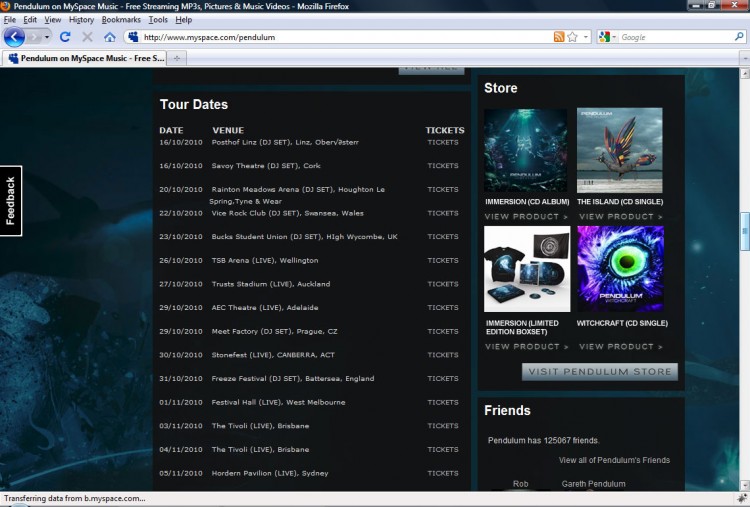Open the View menu
This screenshot has width=750, height=507.
(53, 20)
